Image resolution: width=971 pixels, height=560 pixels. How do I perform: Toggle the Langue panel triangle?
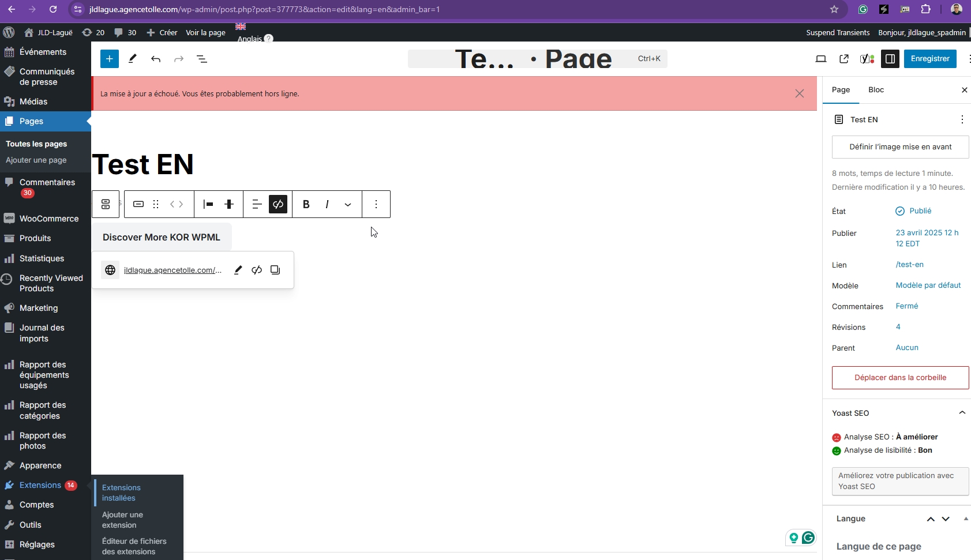(965, 519)
